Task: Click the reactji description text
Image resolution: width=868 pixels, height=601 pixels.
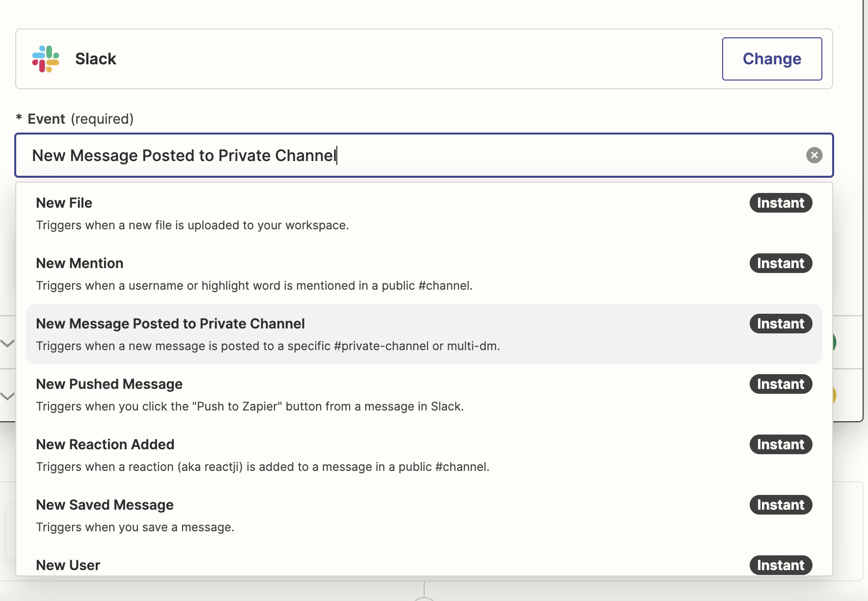Action: (263, 467)
